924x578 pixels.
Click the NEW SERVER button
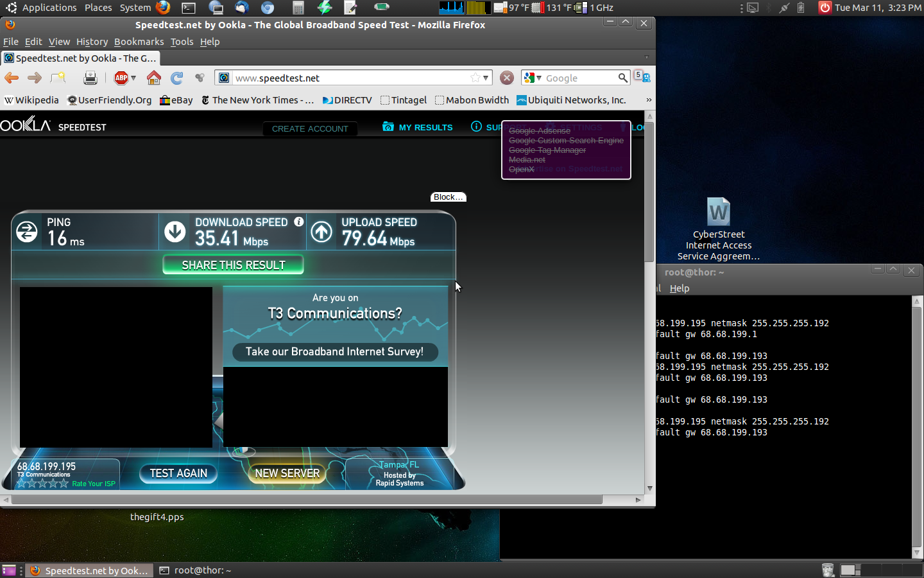(x=287, y=473)
